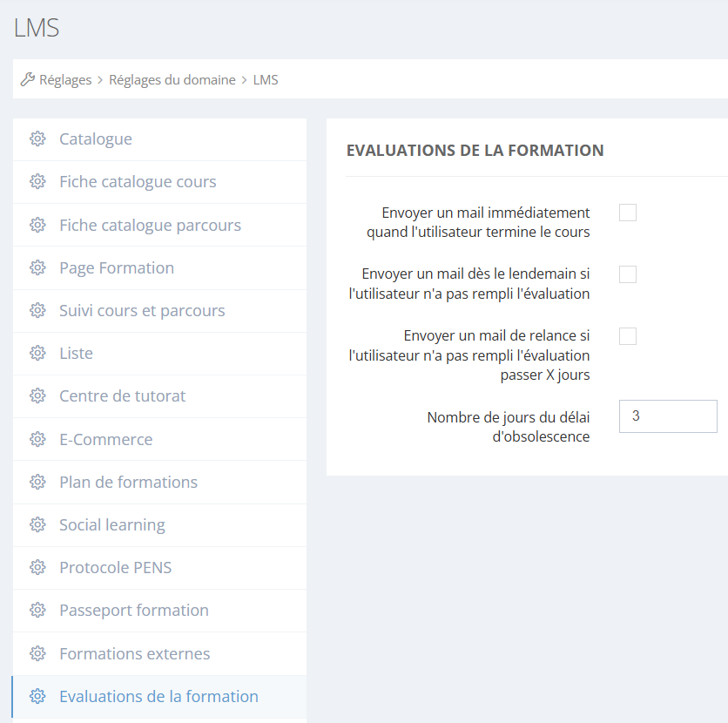Image resolution: width=728 pixels, height=723 pixels.
Task: Open the Passeport formation menu entry
Action: click(x=134, y=611)
